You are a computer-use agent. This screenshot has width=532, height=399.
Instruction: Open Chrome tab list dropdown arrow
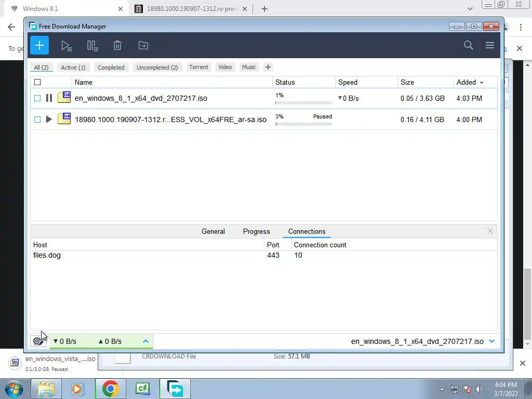(x=470, y=9)
